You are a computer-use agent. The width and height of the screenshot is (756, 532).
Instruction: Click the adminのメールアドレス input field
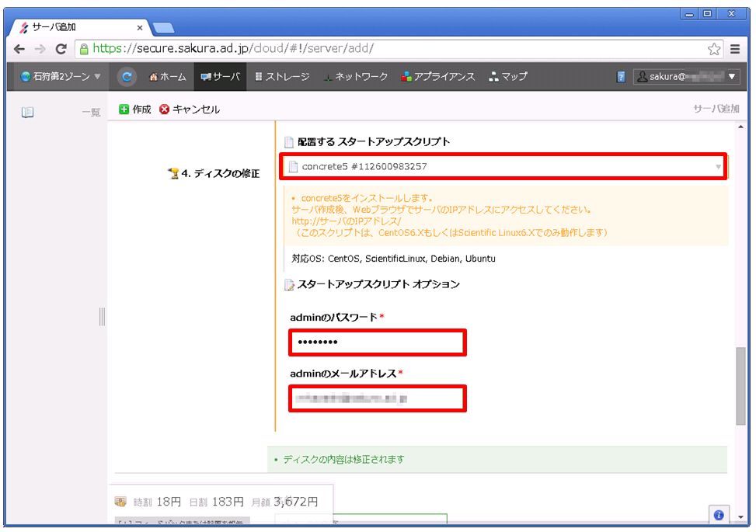[378, 398]
